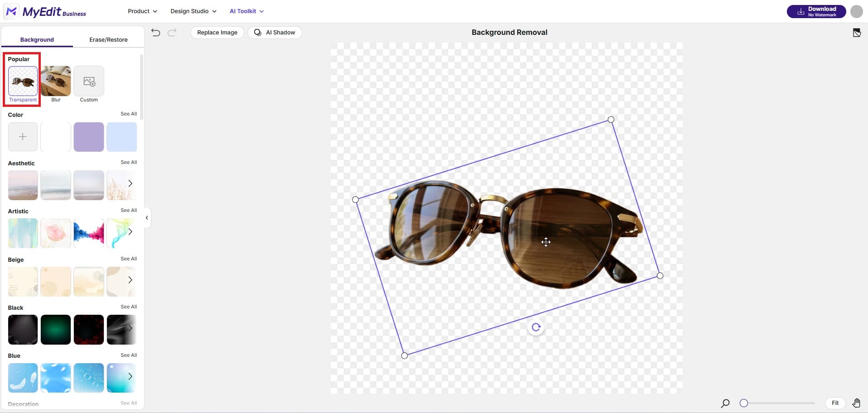Select the Background tab
This screenshot has height=413, width=868.
[x=37, y=39]
